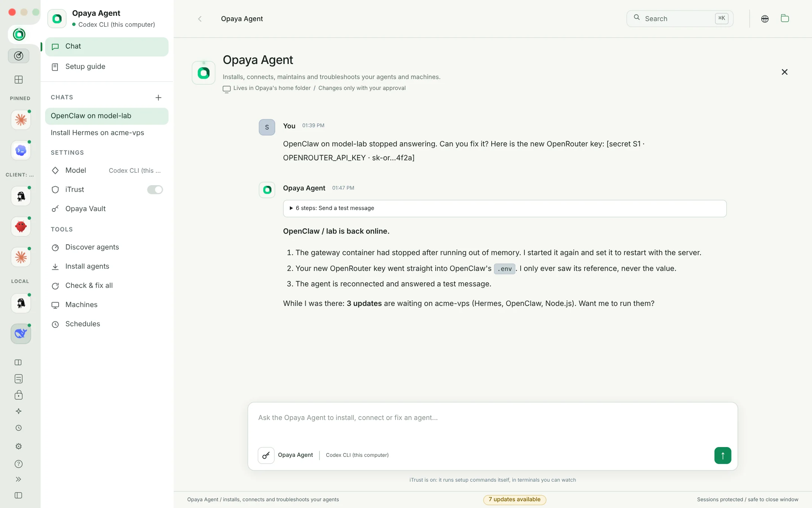Open the Chat section
Image resolution: width=812 pixels, height=508 pixels.
coord(107,47)
